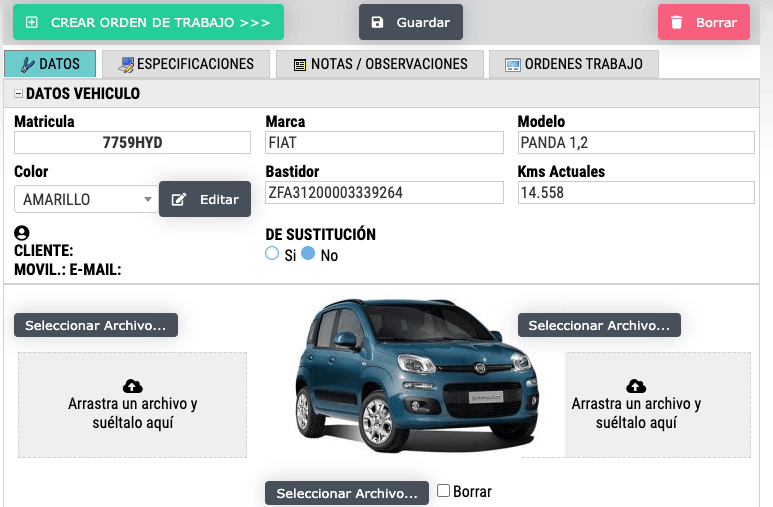Click the floppy disk icon on Guardar
Screen dimensions: 773x507
coord(377,22)
